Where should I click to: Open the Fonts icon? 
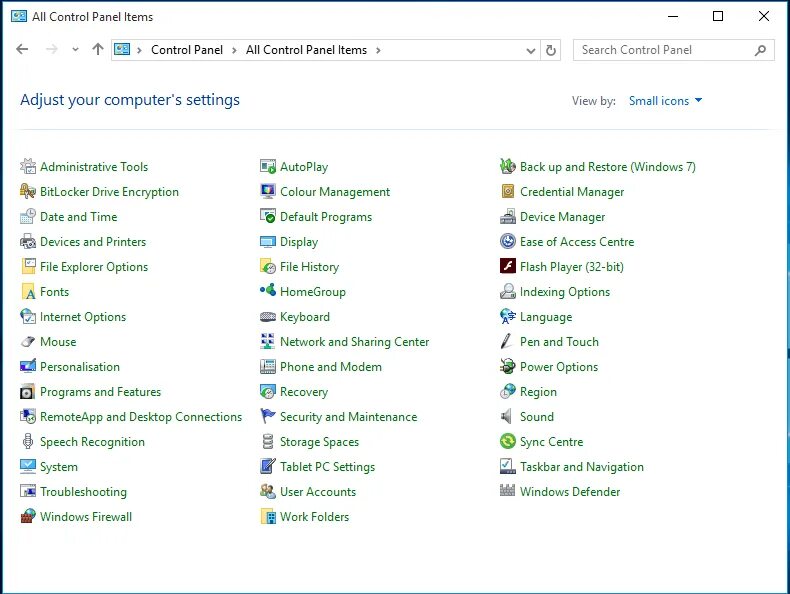[x=28, y=292]
